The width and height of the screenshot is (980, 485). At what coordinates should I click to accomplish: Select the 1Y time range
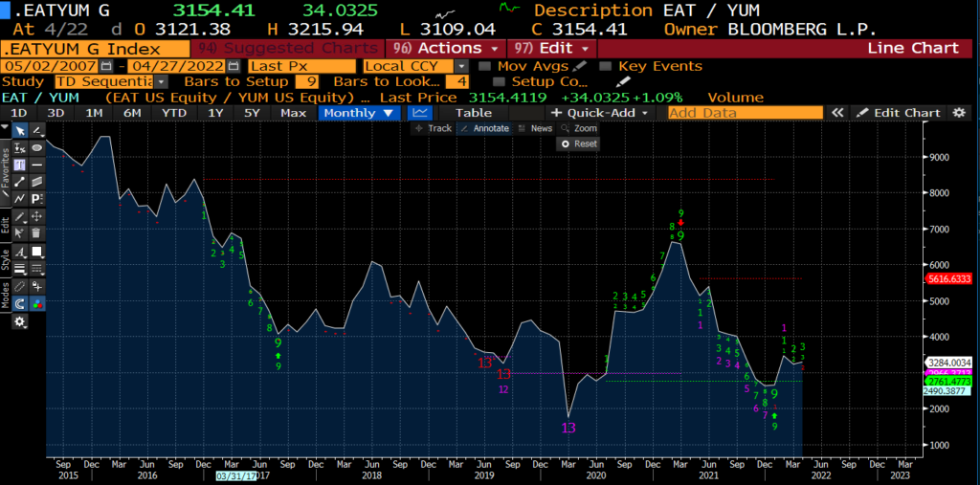(x=215, y=113)
